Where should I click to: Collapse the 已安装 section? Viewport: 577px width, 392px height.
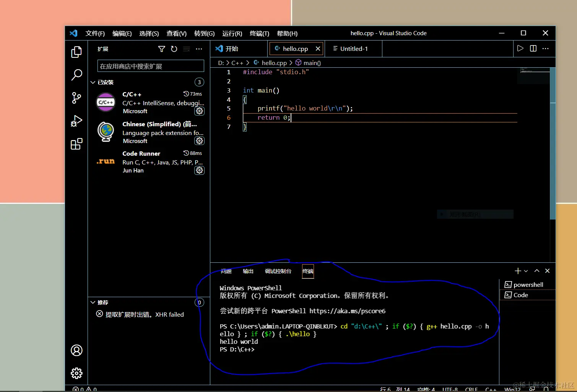point(93,82)
